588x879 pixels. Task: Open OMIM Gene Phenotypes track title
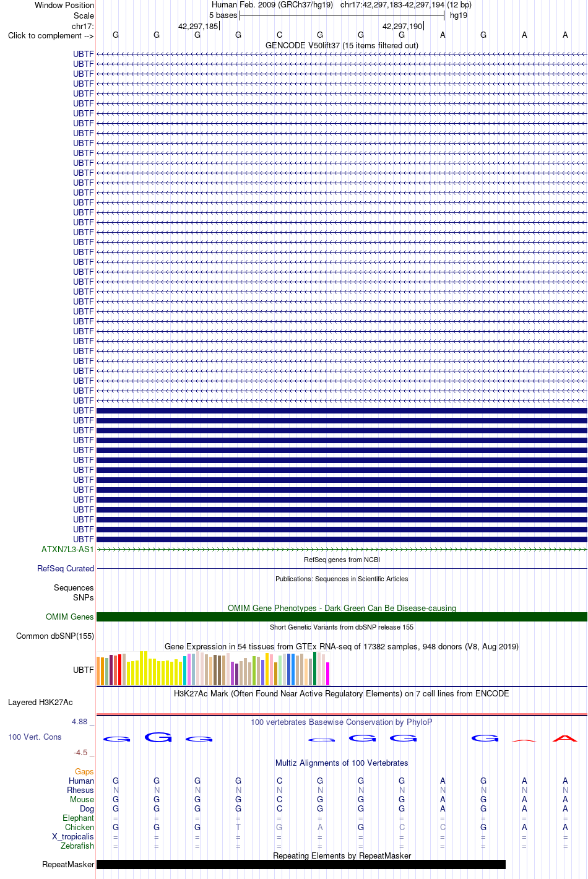point(342,608)
